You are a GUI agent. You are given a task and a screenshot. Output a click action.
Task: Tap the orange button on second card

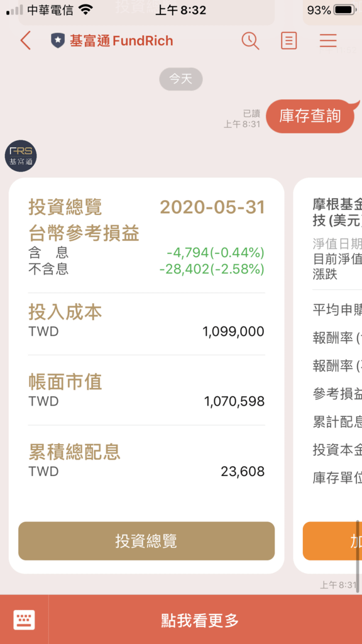(332, 541)
